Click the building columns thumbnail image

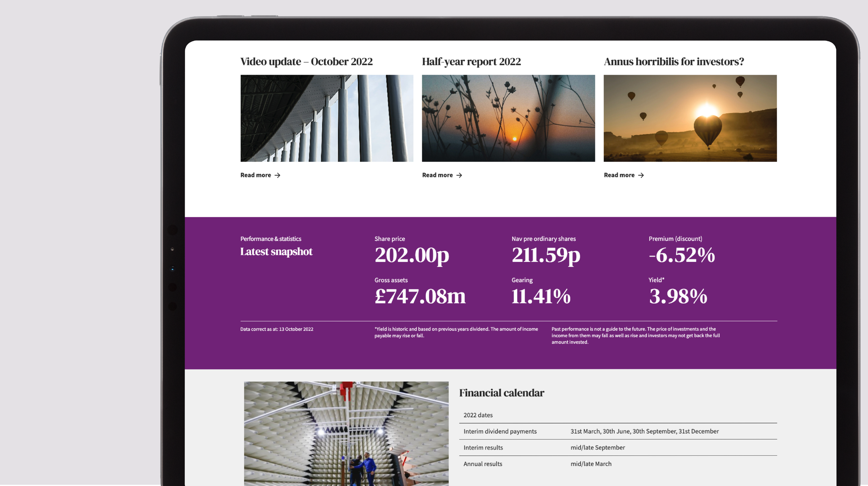tap(327, 118)
